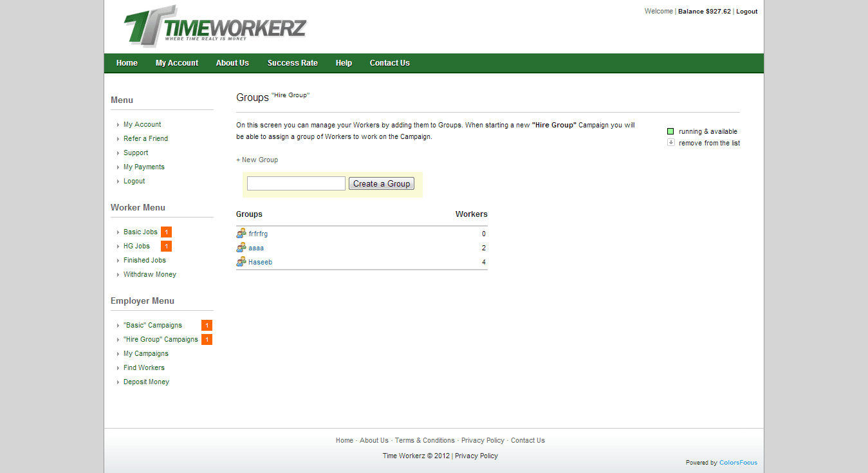Click the worker count 4 for Haseeb

click(x=484, y=262)
